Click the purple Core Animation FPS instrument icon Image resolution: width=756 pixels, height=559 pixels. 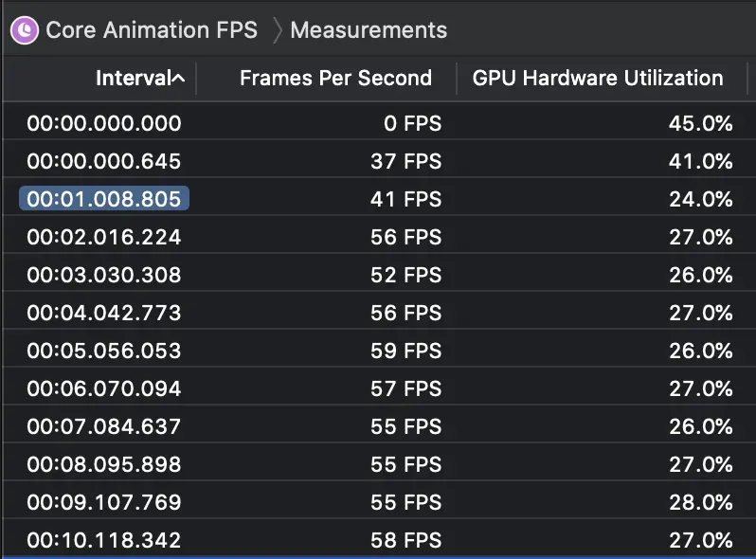coord(25,29)
